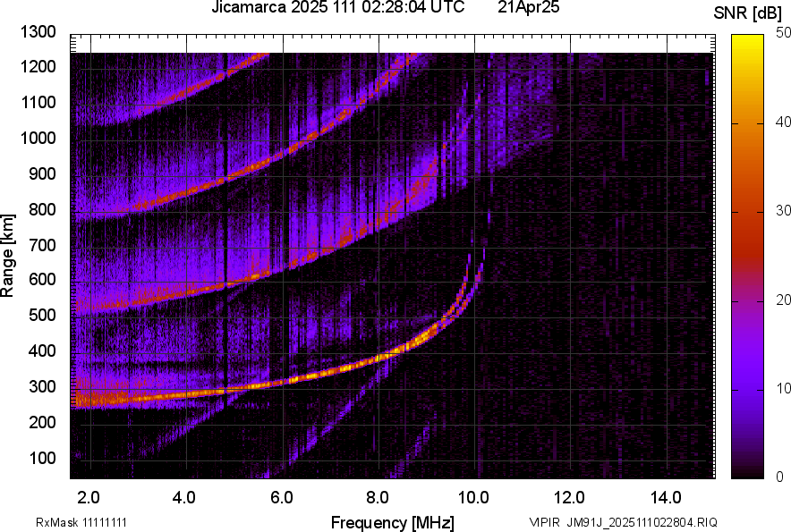
Task: Click the 300 km range tick label
Action: [42, 387]
